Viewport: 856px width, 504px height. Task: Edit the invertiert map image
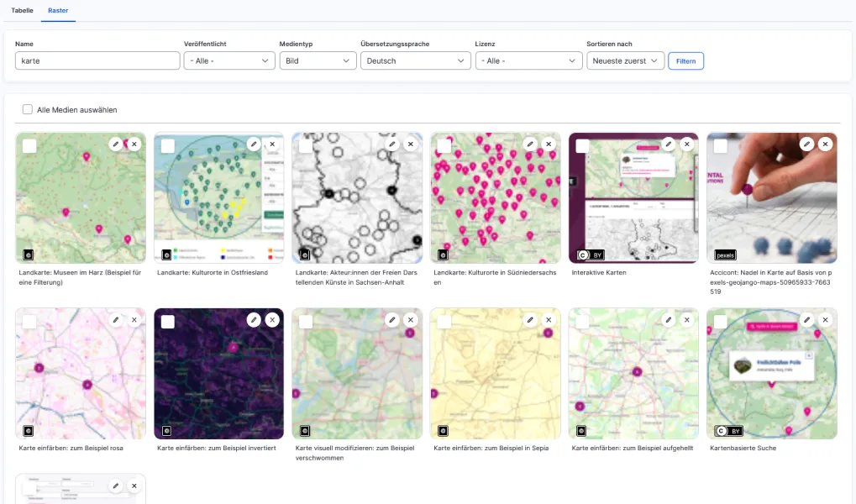click(x=254, y=320)
